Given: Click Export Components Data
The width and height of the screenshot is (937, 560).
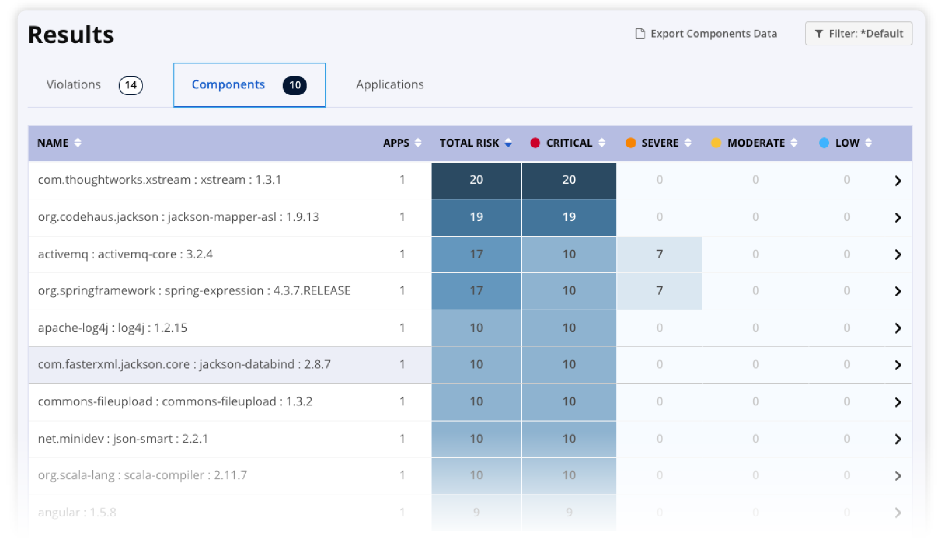Looking at the screenshot, I should click(713, 33).
